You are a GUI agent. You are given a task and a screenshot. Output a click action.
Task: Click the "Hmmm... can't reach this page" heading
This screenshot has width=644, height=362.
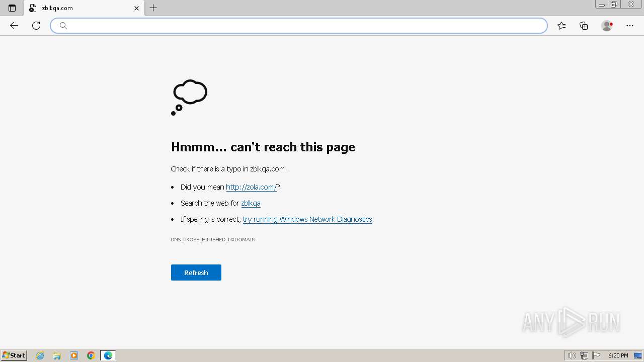263,147
